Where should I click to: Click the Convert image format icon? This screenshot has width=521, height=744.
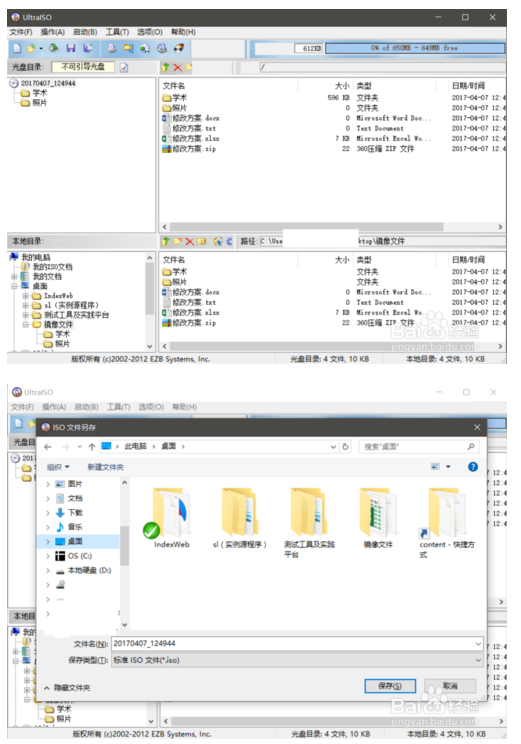[145, 48]
